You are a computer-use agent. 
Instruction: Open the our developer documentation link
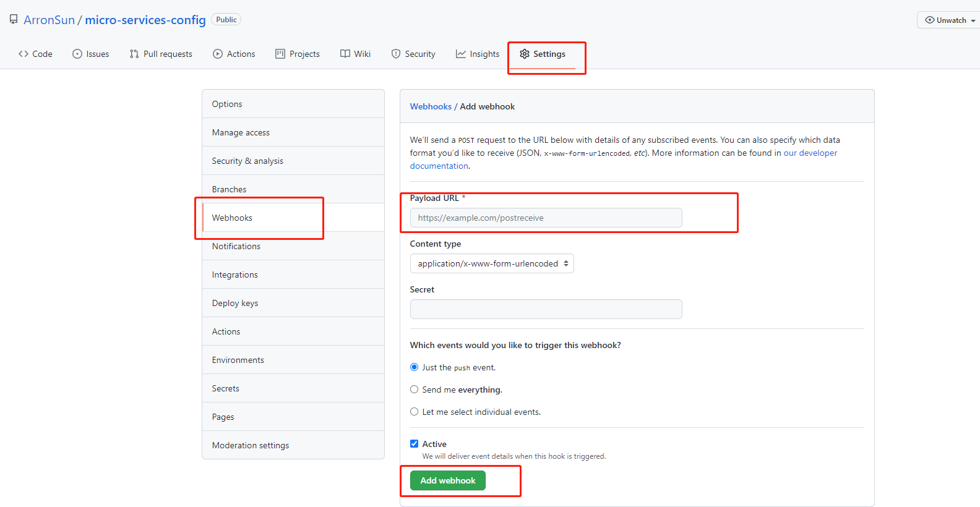[810, 153]
